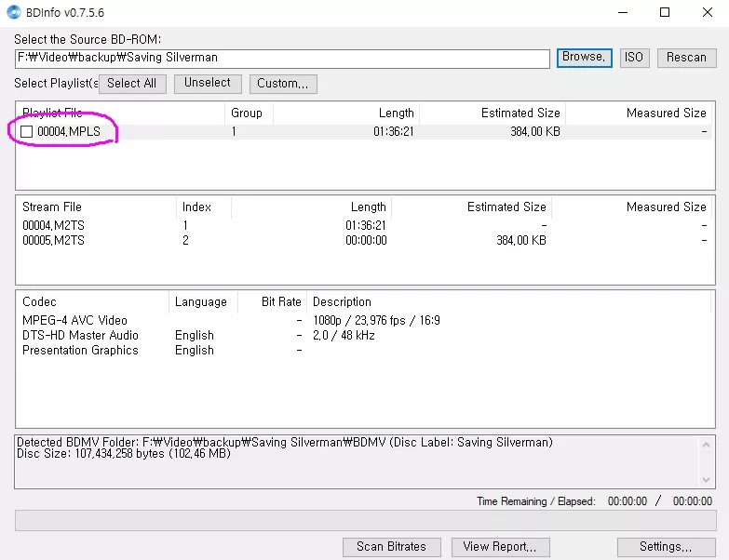Click the BDInfo app icon in title bar
Viewport: 729px width, 560px height.
(13, 12)
